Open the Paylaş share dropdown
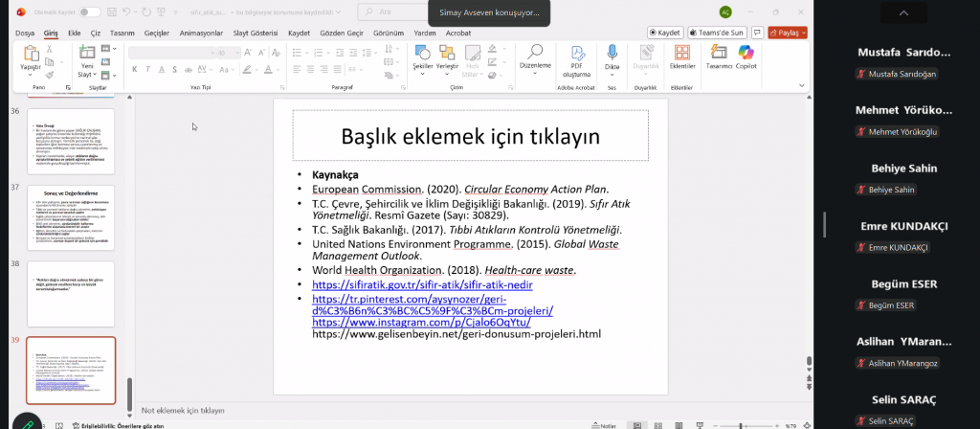Image resolution: width=980 pixels, height=429 pixels. pos(788,32)
